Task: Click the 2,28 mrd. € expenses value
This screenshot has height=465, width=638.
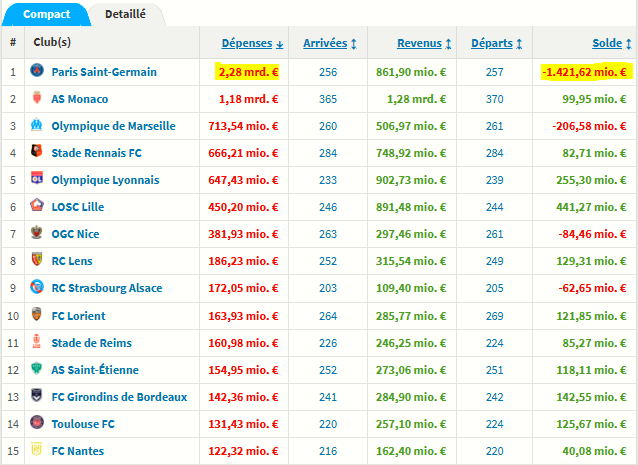Action: pyautogui.click(x=249, y=72)
